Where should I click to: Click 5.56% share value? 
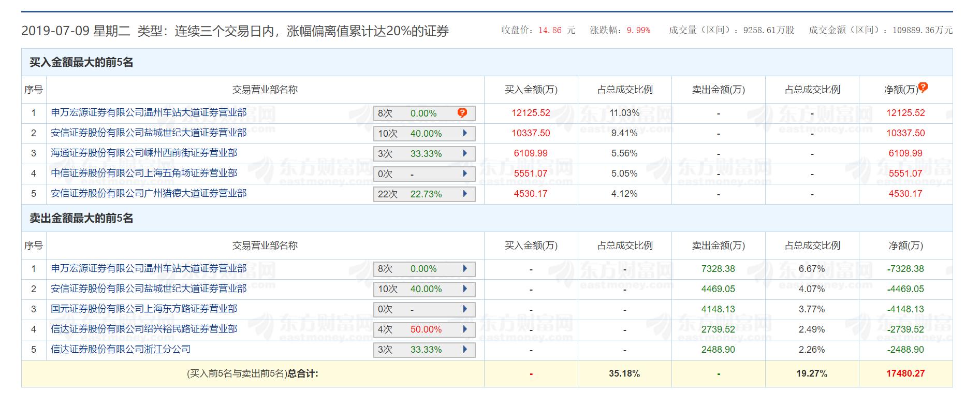click(624, 153)
